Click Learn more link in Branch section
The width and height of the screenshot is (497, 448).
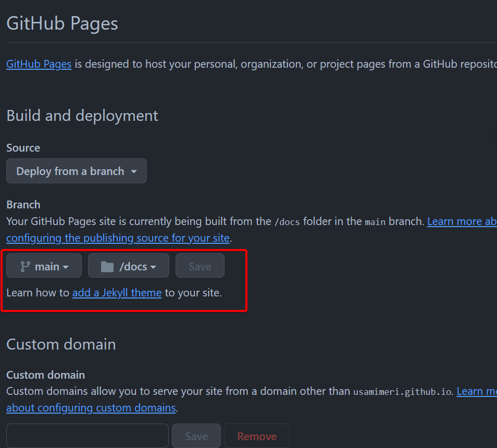pos(462,221)
